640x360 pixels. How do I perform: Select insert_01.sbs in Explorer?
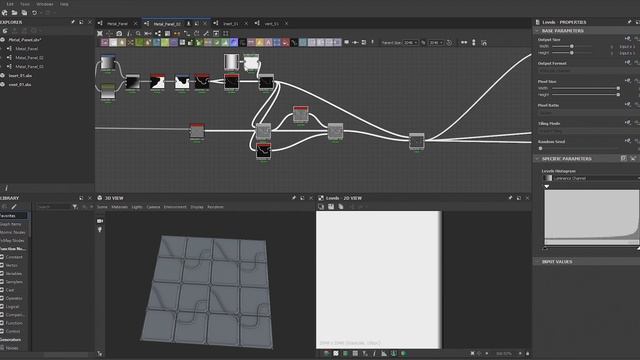point(20,76)
